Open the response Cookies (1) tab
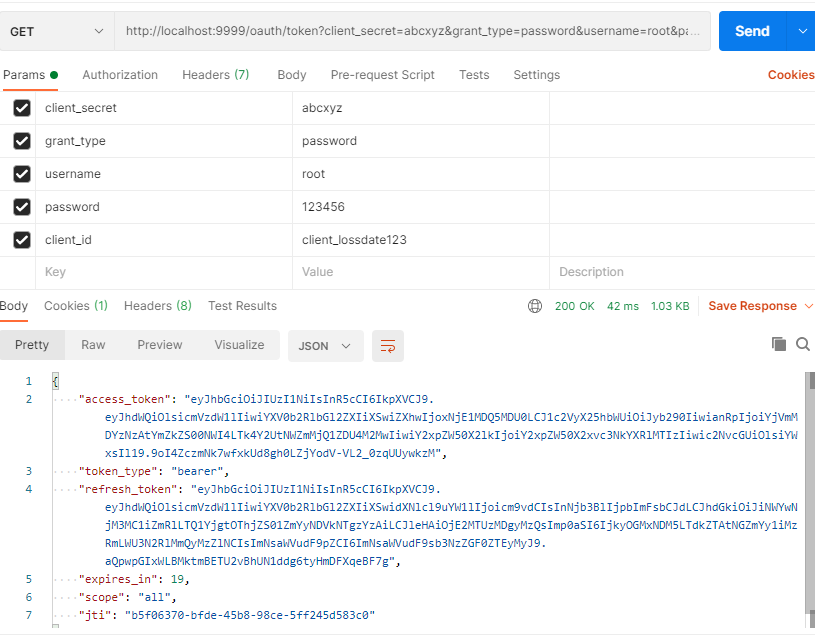This screenshot has width=815, height=636. coord(76,306)
